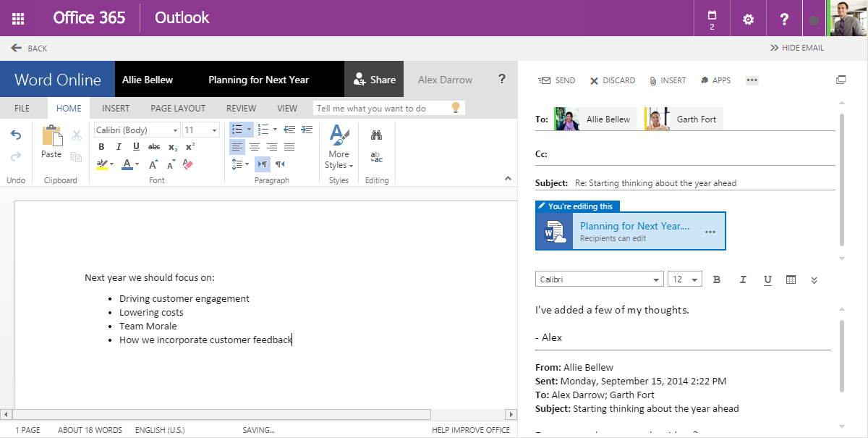This screenshot has width=868, height=438.
Task: Toggle Bold in Word ribbon
Action: [101, 147]
